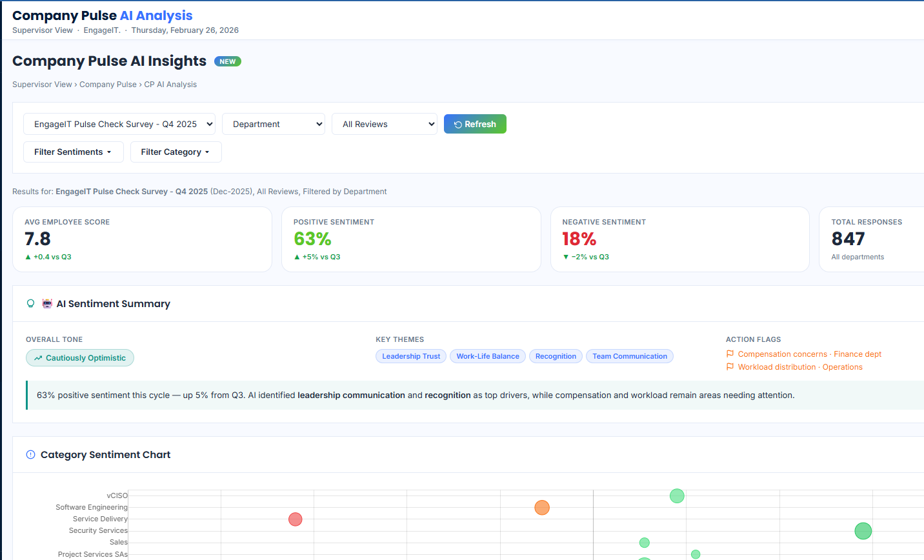Click the Software Engineering axis label
This screenshot has height=560, width=924.
coord(92,507)
